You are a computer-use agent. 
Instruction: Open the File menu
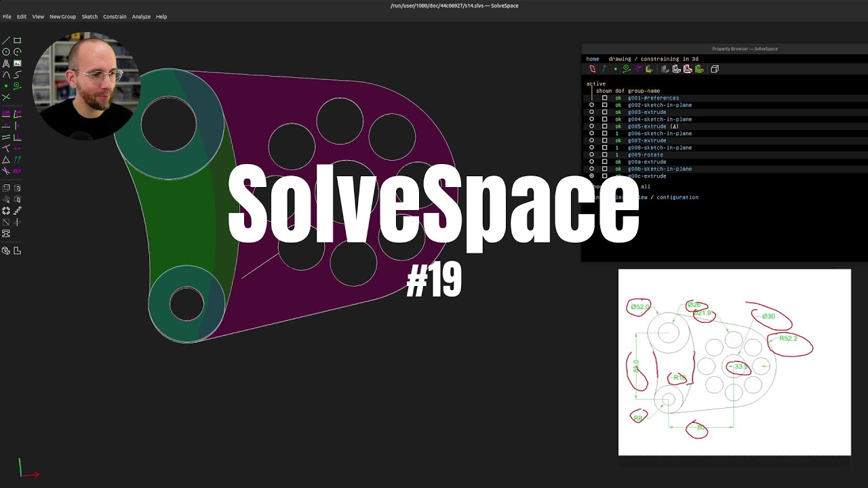click(7, 16)
